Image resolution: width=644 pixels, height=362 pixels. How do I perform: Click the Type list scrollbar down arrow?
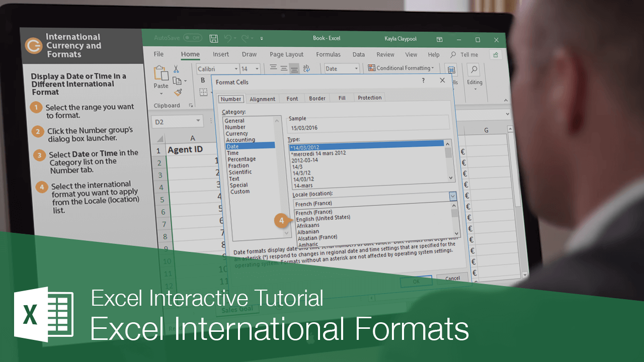pyautogui.click(x=450, y=177)
